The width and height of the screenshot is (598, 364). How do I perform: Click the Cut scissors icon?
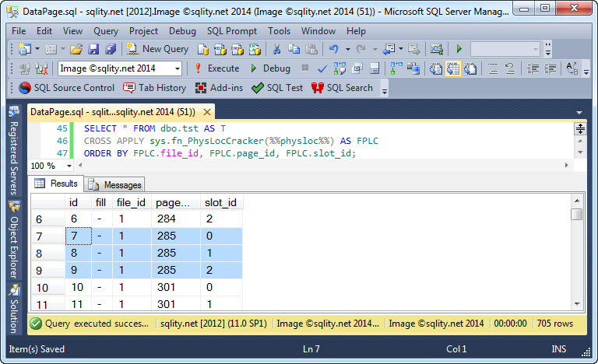tap(277, 49)
